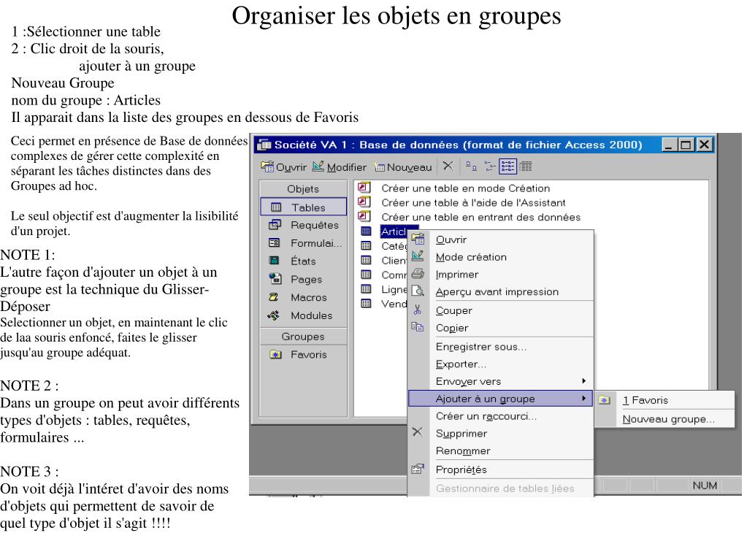
Task: Click the printer icon beside Imprimer
Action: tap(418, 273)
